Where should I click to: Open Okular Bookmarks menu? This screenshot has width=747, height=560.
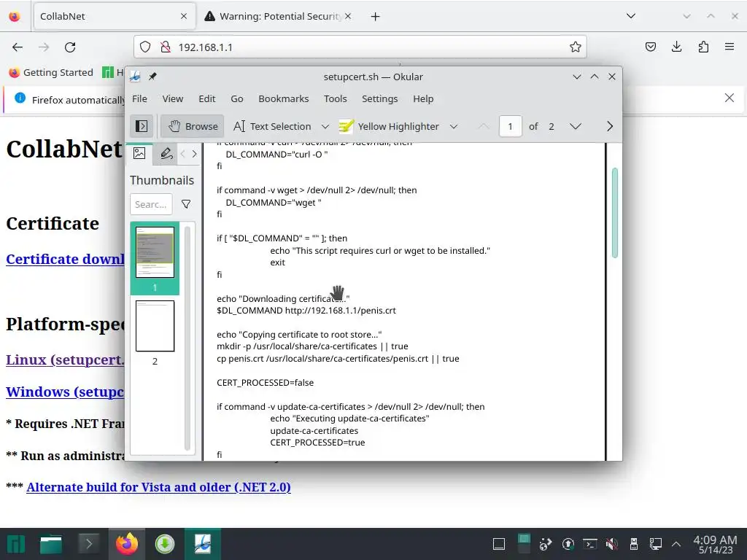pos(284,98)
